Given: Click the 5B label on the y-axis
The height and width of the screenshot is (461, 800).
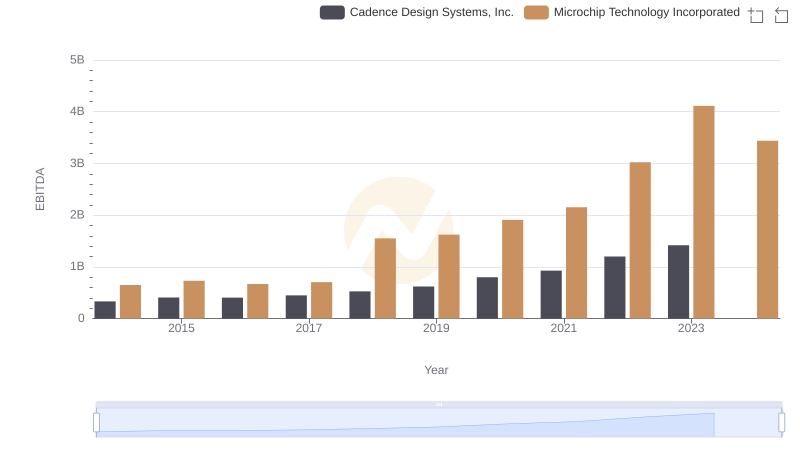Looking at the screenshot, I should pyautogui.click(x=77, y=60).
